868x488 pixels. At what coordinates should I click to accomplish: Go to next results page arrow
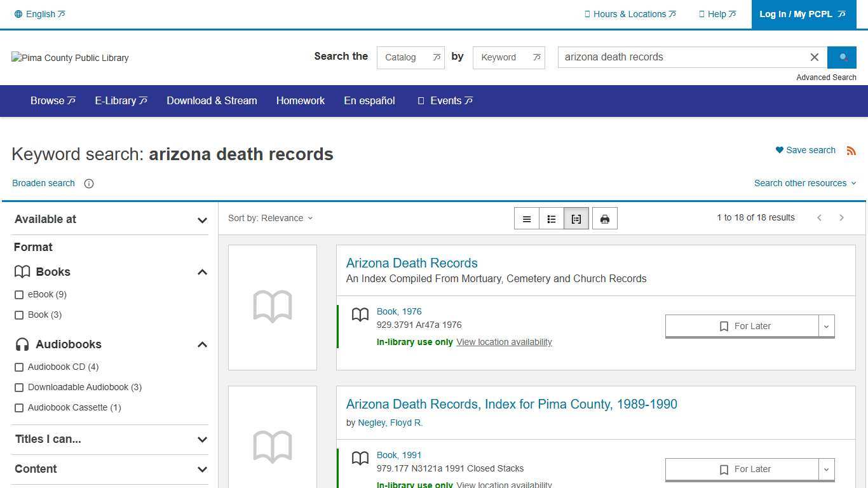tap(841, 217)
